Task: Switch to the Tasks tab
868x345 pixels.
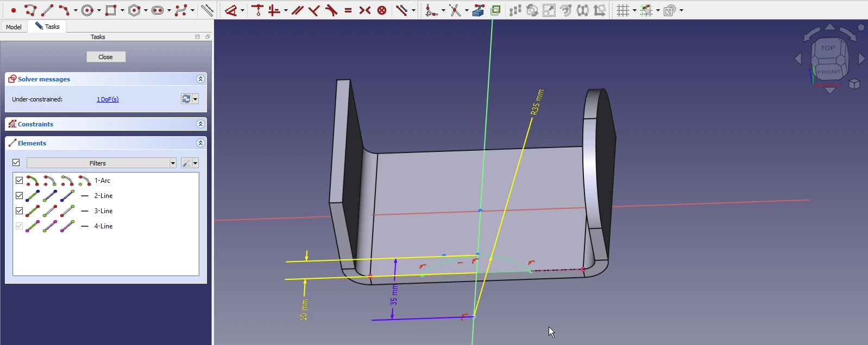Action: point(47,27)
